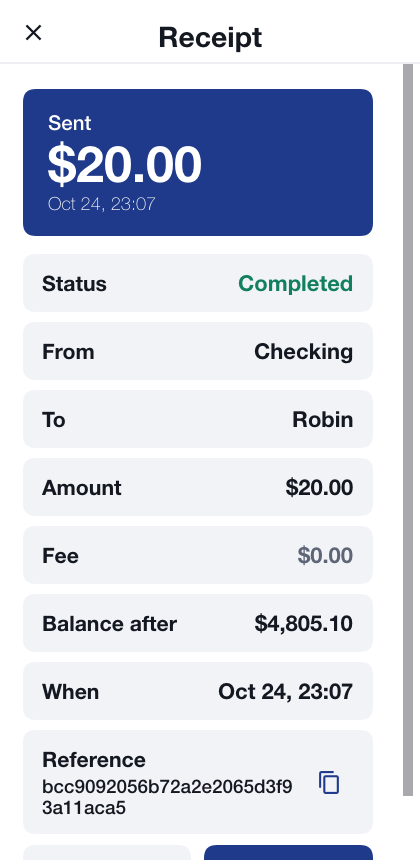Screen dimensions: 420x860
Task: Select the Balance after row
Action: [x=198, y=623]
